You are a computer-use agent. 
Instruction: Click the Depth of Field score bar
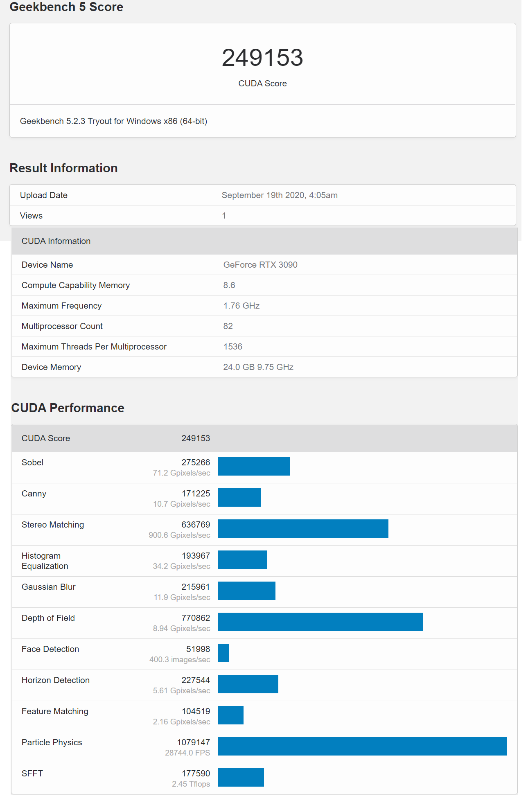[x=320, y=622]
